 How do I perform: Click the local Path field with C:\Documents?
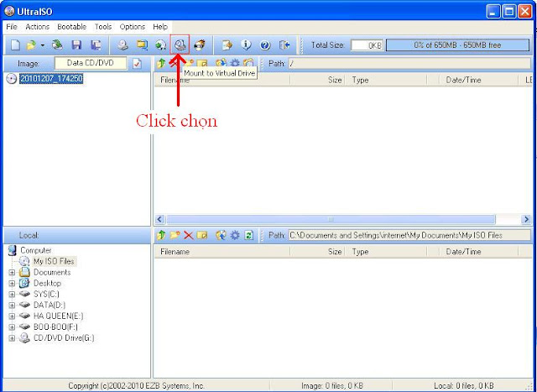pyautogui.click(x=409, y=235)
